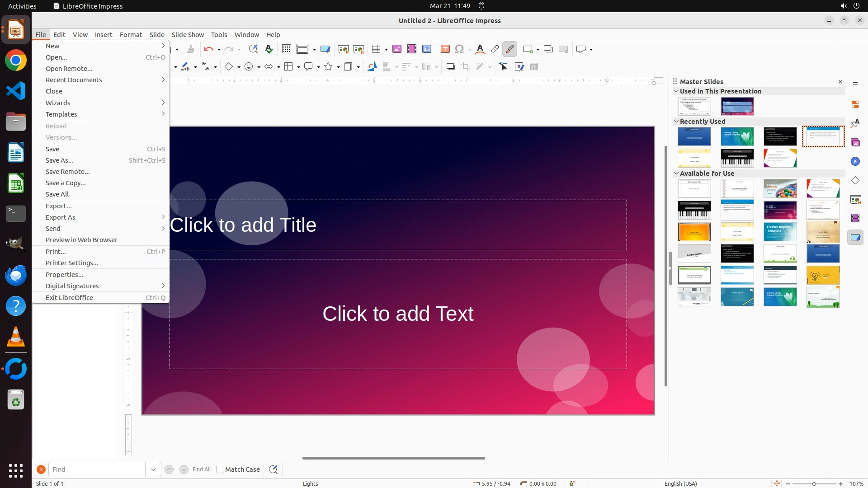Click the Insert Hyperlink icon
868x488 pixels.
495,49
